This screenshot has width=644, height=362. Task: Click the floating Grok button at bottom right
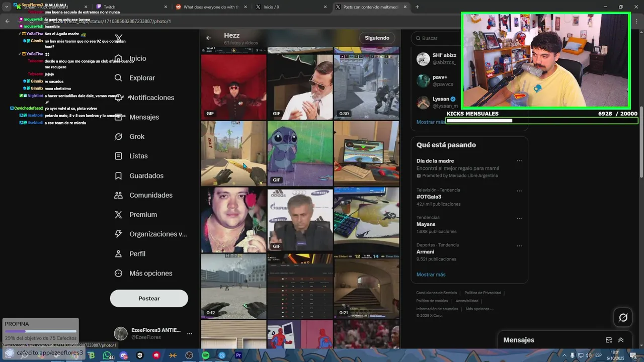click(x=623, y=317)
